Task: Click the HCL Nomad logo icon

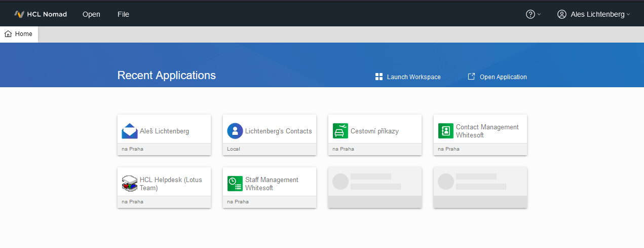Action: (19, 14)
